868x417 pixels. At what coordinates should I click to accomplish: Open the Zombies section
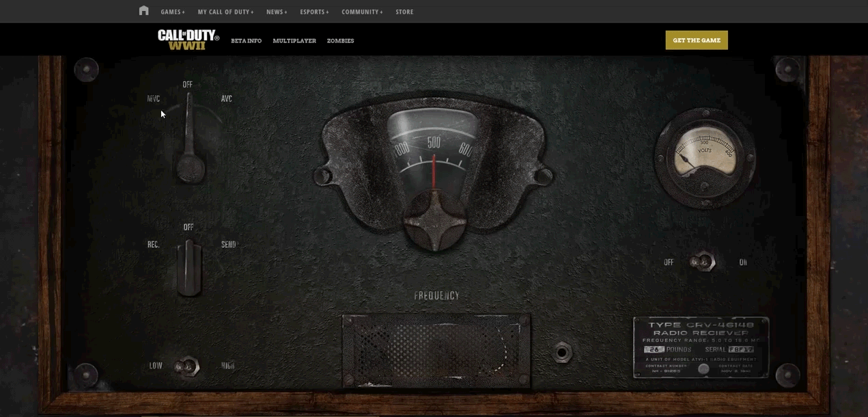(340, 41)
